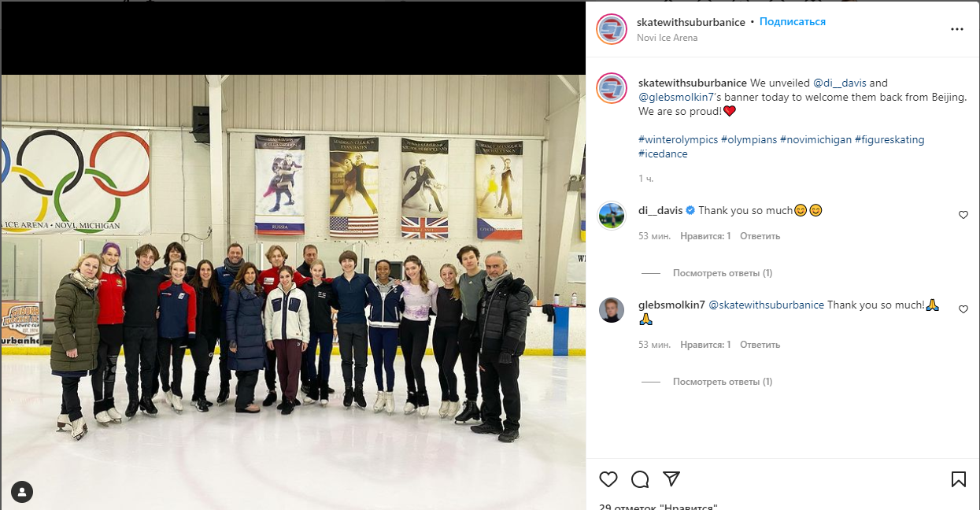Open the three-dot more options menu
The image size is (980, 510).
pos(957,29)
